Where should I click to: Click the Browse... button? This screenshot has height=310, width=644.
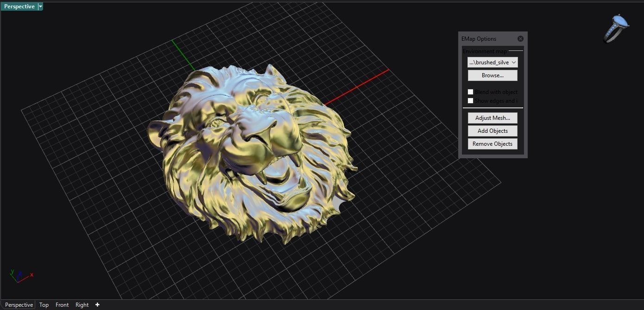click(x=492, y=75)
